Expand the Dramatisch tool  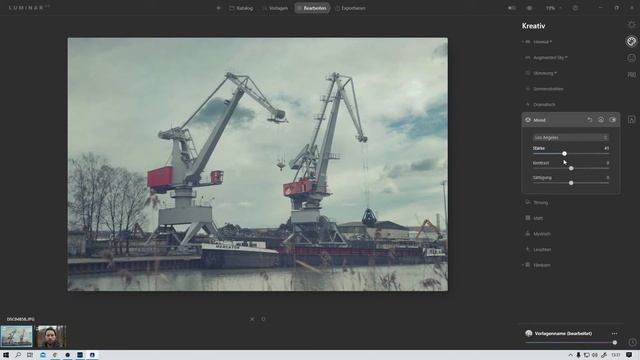(544, 104)
